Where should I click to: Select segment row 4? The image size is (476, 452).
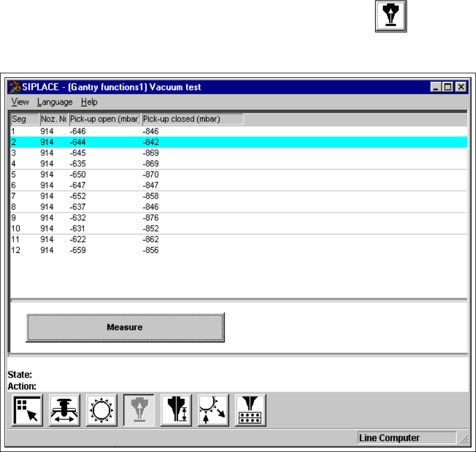pos(239,164)
